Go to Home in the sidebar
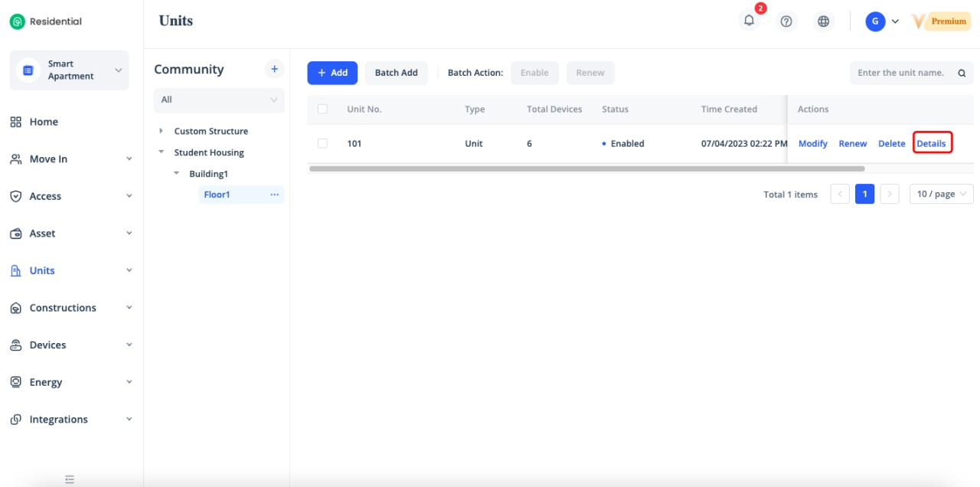This screenshot has width=980, height=487. tap(44, 122)
